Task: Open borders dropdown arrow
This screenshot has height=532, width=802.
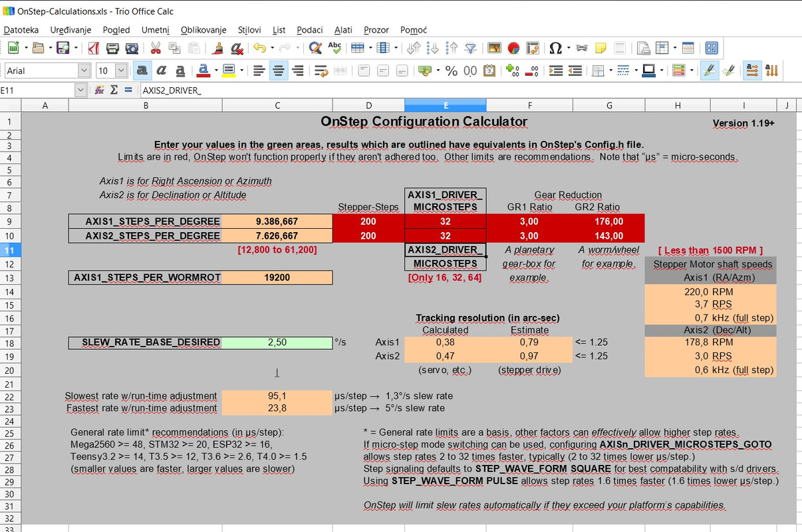Action: (610, 70)
